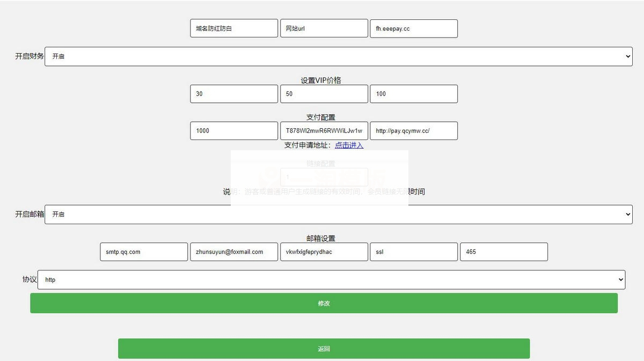Click the 域名防红防白 input field

click(233, 28)
